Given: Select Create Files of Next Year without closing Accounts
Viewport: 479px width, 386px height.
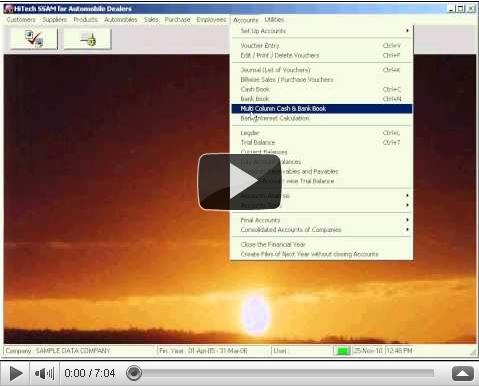Looking at the screenshot, I should (x=322, y=254).
